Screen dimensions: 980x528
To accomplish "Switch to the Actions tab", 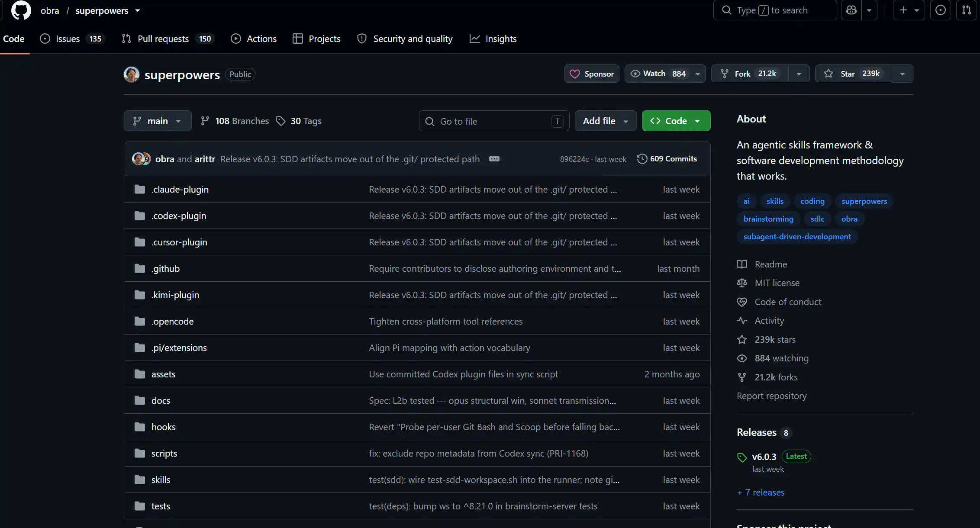I will 254,39.
